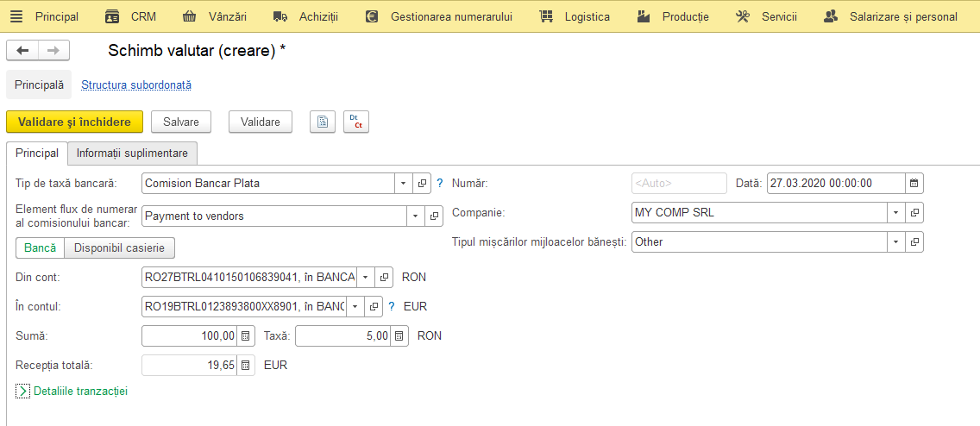Open the document report icon next to Validare
The height and width of the screenshot is (426, 980).
click(324, 122)
